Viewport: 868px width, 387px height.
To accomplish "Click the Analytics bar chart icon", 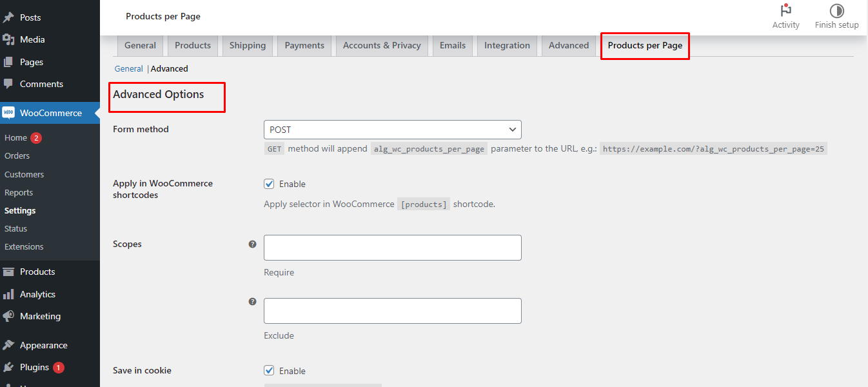I will [8, 294].
